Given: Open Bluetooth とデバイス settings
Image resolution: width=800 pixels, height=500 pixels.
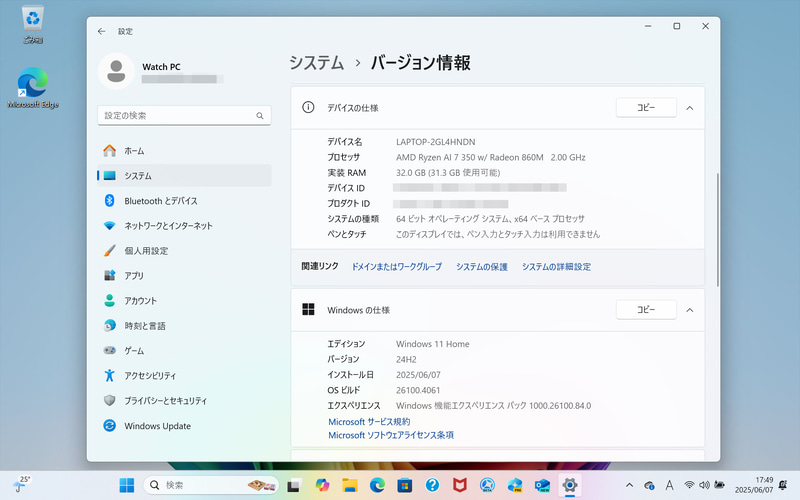Looking at the screenshot, I should [184, 201].
